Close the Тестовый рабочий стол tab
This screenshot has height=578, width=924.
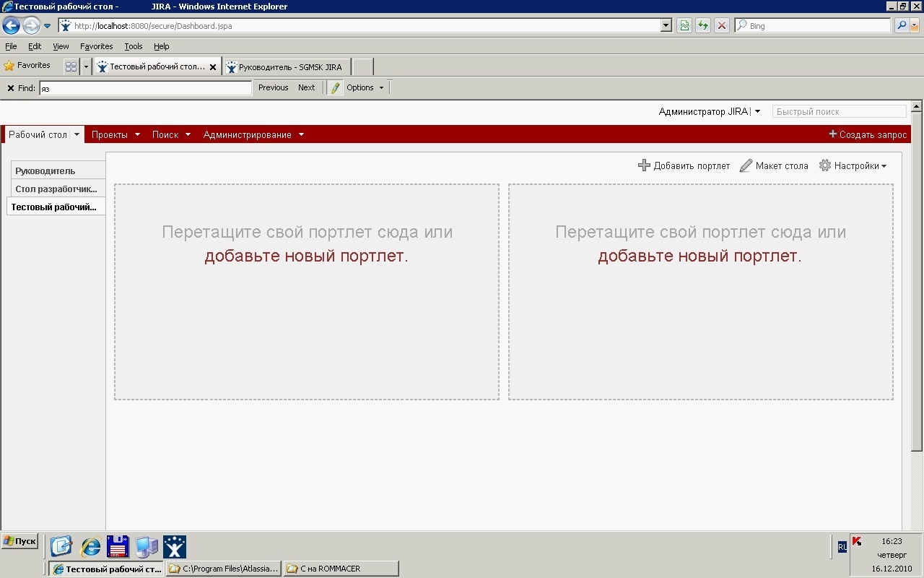coord(213,67)
